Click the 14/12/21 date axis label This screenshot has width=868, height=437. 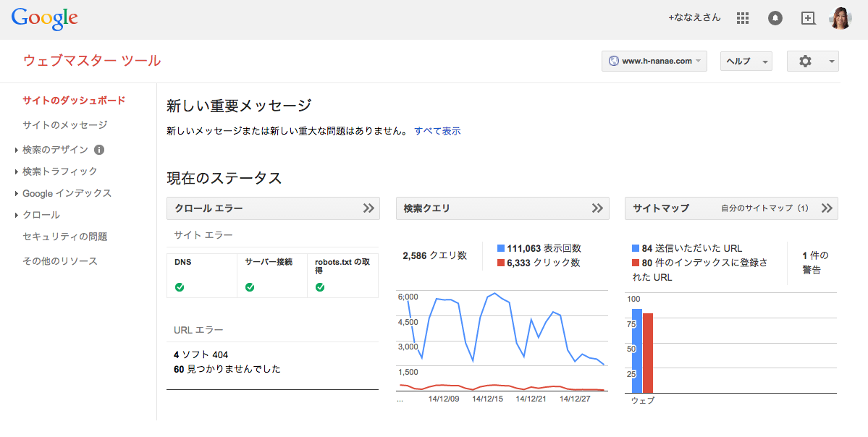[531, 399]
